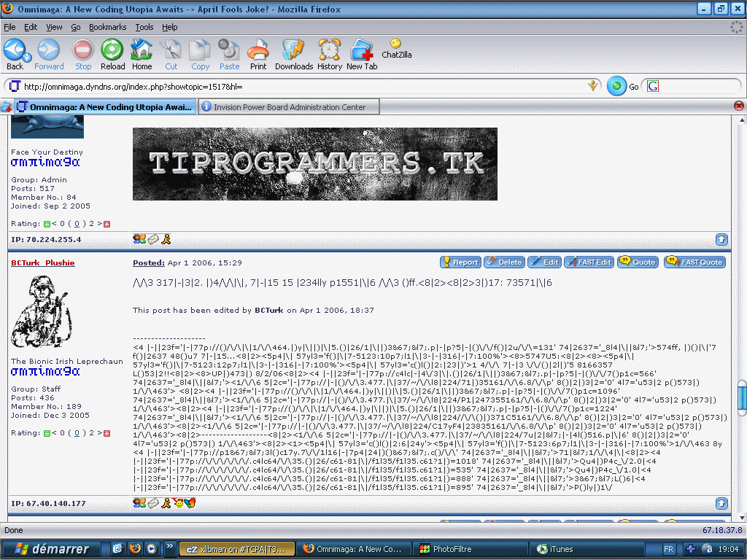
Task: Click Report button on BCTurk's post
Action: click(x=460, y=262)
